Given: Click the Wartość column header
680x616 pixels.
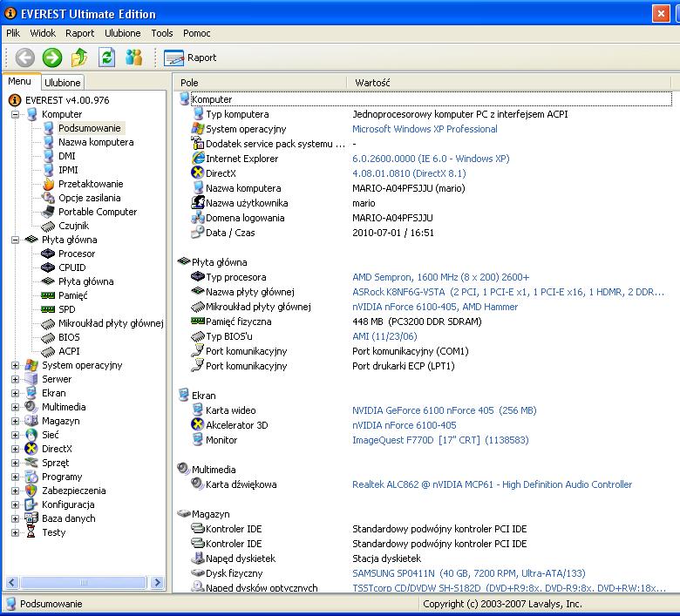Looking at the screenshot, I should click(x=509, y=83).
